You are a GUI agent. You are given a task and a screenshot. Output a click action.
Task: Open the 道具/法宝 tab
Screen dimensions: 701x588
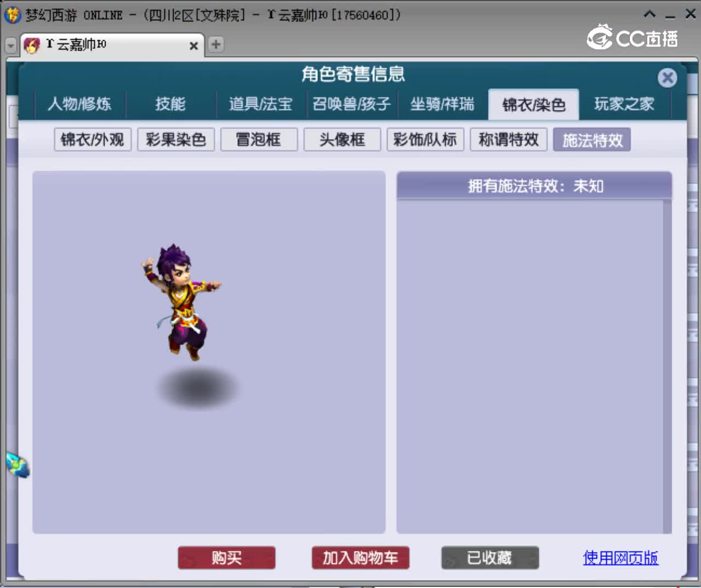point(261,104)
